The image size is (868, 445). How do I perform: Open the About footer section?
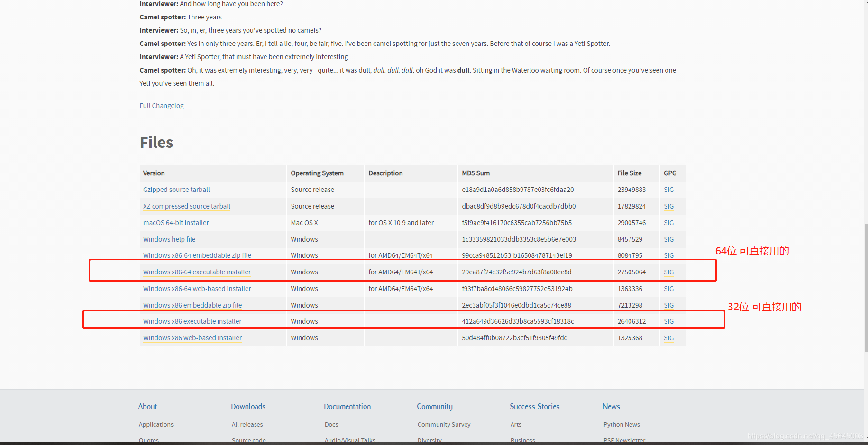pyautogui.click(x=147, y=406)
